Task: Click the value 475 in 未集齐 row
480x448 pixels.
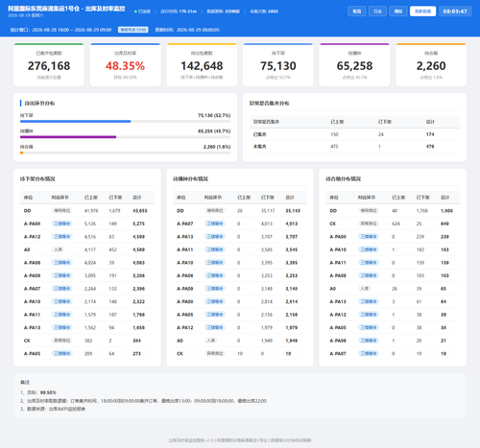Action: (334, 147)
